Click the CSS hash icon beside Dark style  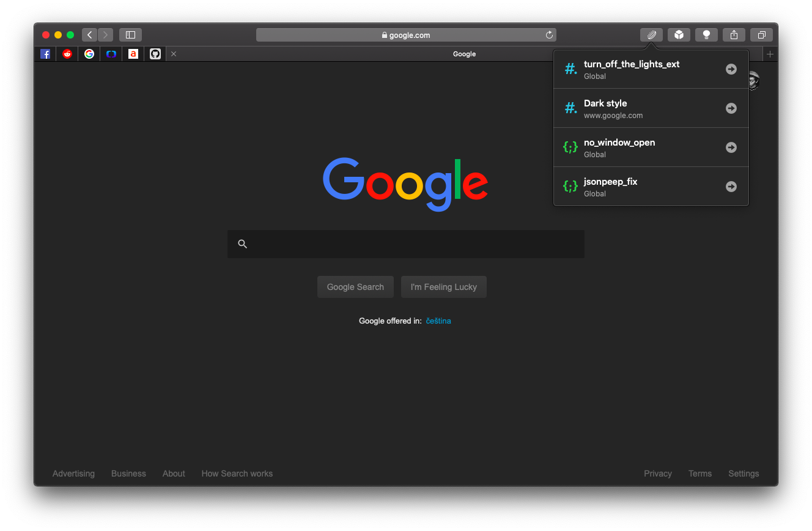tap(570, 108)
